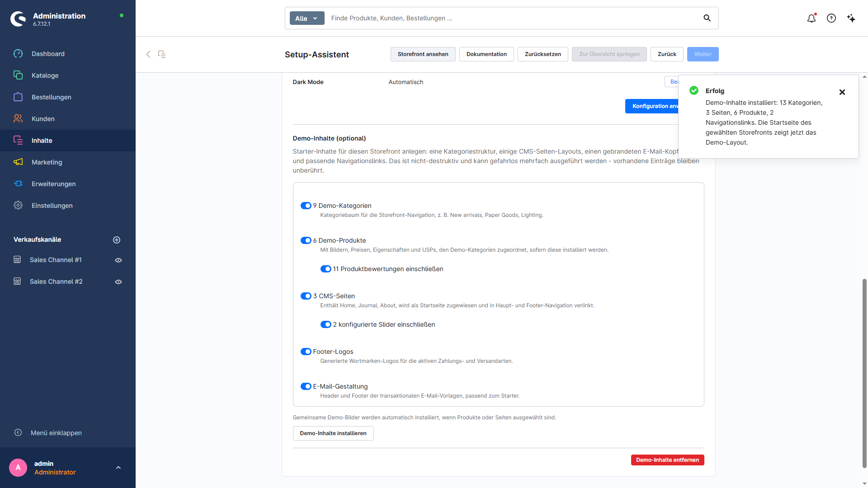Open the Kunden menu item
The width and height of the screenshot is (868, 488).
(x=68, y=119)
